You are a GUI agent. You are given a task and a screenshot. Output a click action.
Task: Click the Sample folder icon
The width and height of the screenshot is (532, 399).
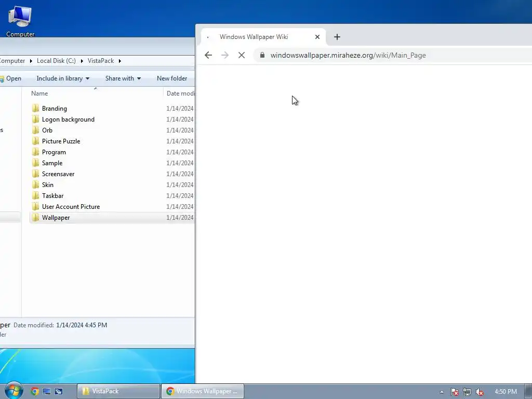(x=36, y=163)
